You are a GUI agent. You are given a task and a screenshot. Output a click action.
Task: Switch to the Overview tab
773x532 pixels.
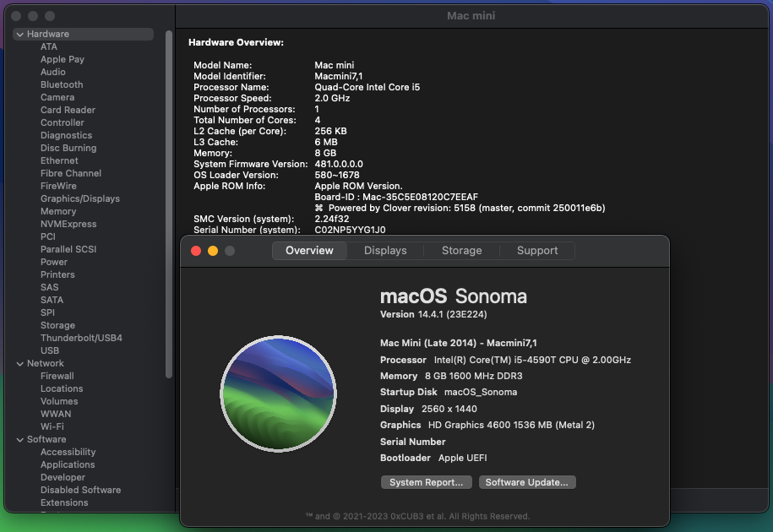point(309,250)
